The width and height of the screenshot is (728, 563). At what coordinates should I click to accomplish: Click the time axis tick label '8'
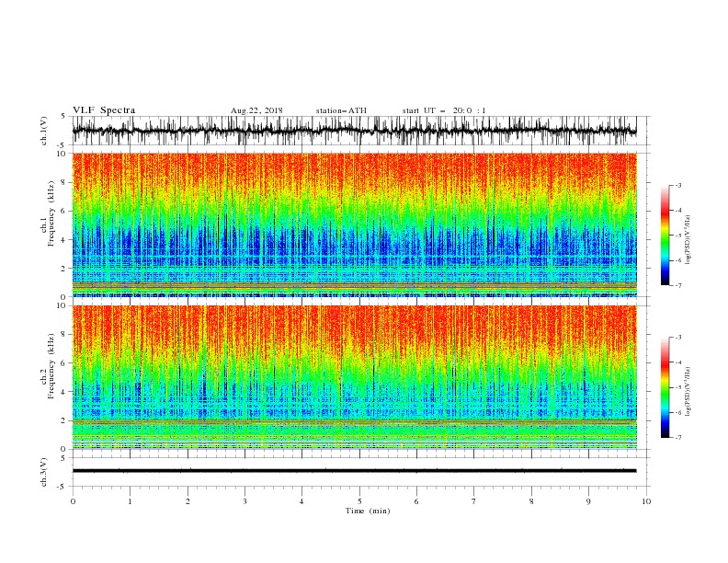tap(531, 501)
